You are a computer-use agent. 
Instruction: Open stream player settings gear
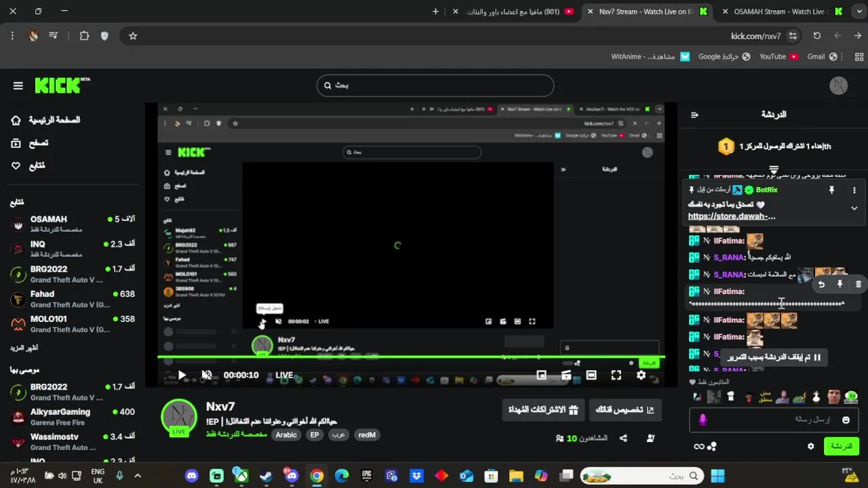(x=641, y=375)
